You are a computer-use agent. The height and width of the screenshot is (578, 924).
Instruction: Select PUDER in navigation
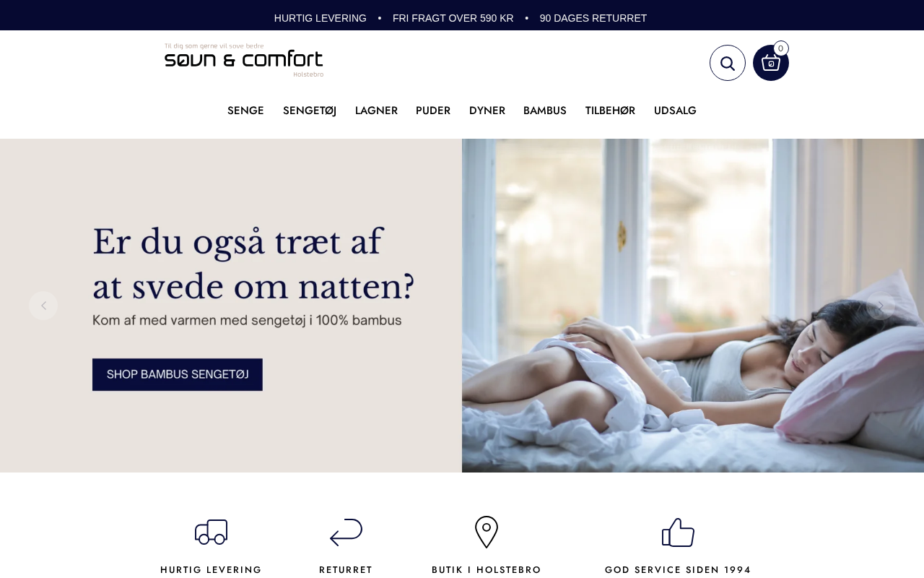tap(433, 111)
